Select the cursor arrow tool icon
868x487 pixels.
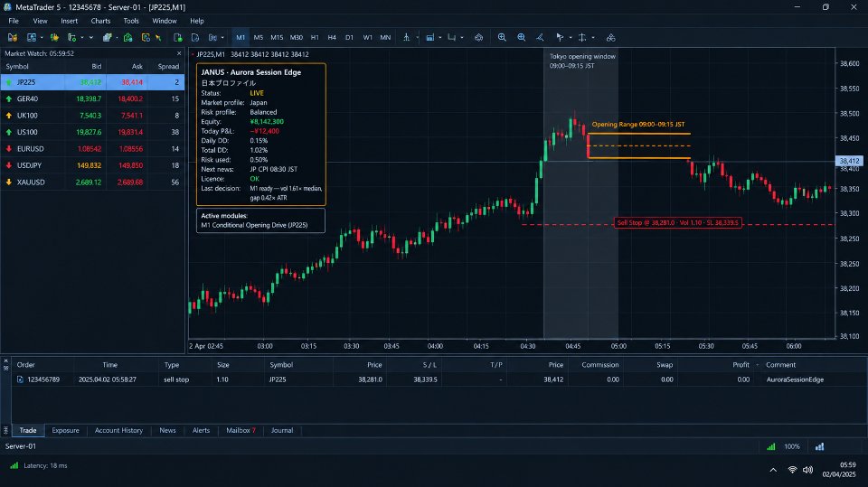tap(560, 38)
